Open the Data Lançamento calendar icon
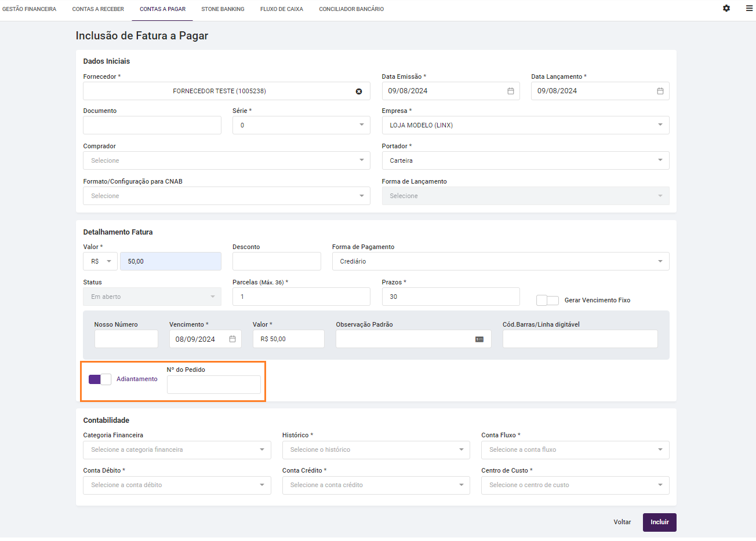Image resolution: width=756 pixels, height=541 pixels. coord(660,91)
